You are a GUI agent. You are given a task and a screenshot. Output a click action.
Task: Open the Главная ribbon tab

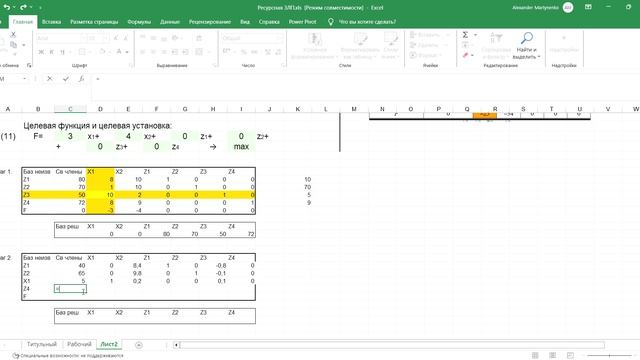coord(22,22)
